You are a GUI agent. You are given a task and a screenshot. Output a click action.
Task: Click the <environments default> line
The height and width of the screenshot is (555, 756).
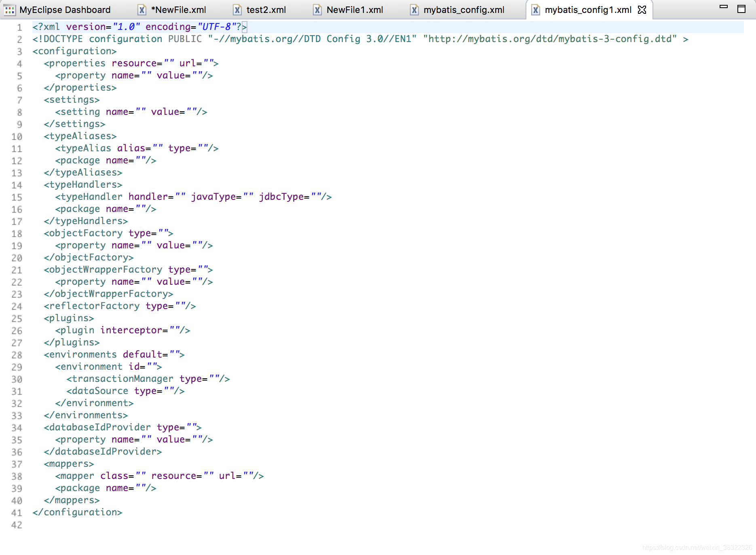114,355
